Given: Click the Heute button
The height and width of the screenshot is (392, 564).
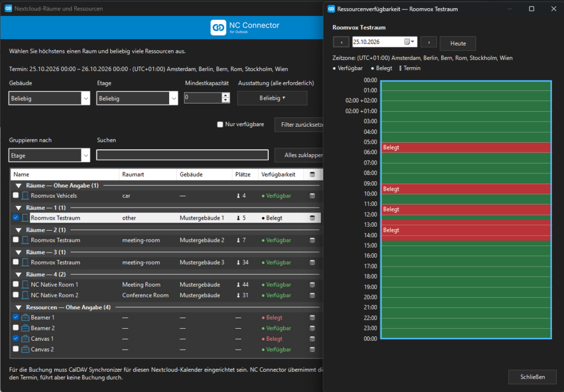Looking at the screenshot, I should coord(458,43).
